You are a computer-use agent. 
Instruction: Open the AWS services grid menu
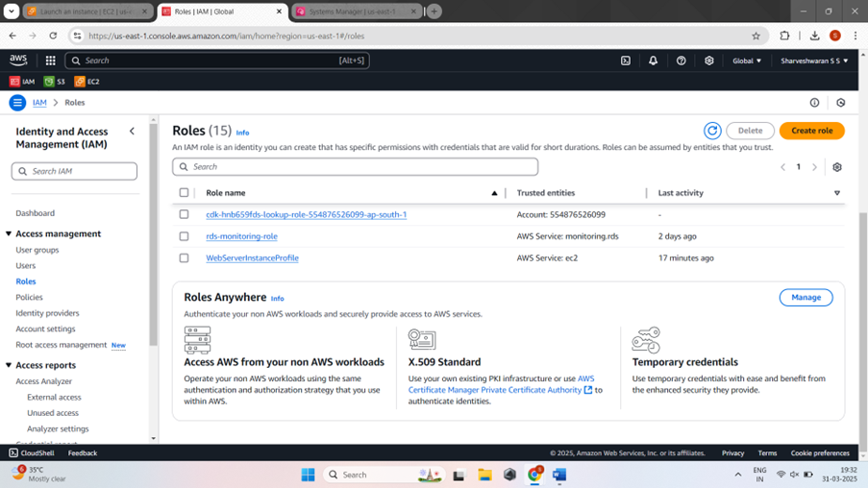pyautogui.click(x=50, y=61)
